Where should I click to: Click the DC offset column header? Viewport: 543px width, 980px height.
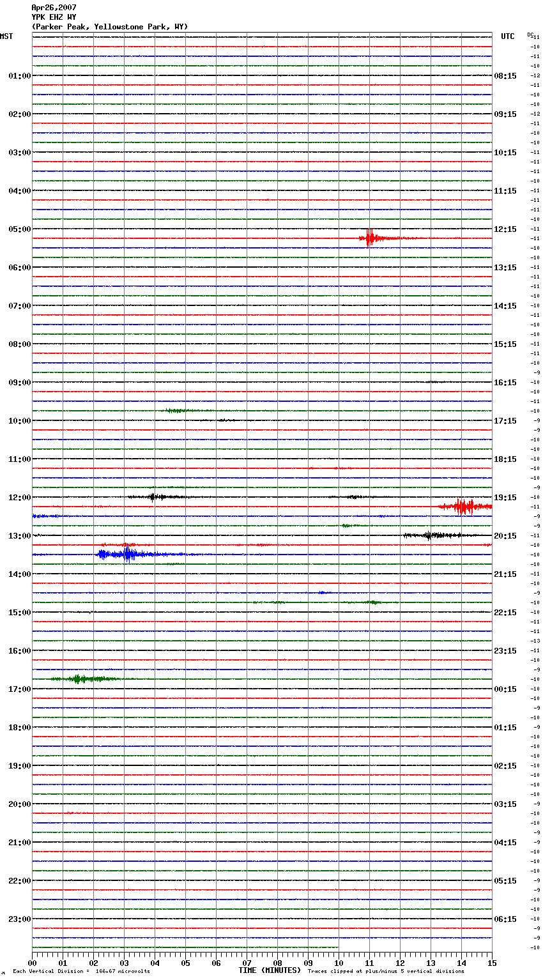tap(530, 34)
